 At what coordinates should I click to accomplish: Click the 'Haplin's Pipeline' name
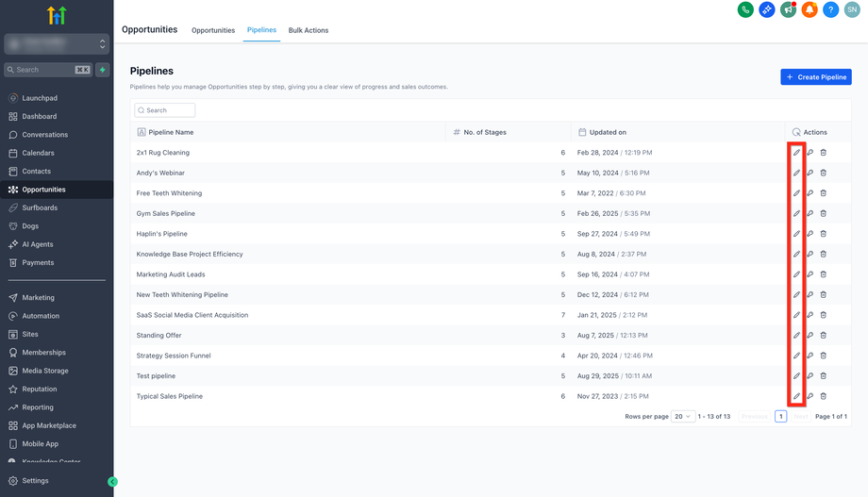(x=161, y=234)
